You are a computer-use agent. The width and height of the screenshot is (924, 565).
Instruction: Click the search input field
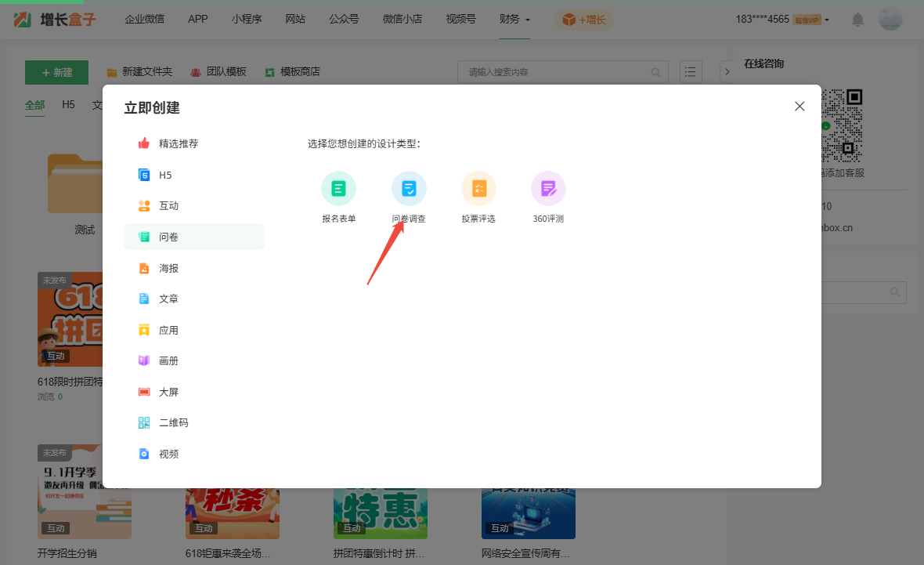coord(556,72)
